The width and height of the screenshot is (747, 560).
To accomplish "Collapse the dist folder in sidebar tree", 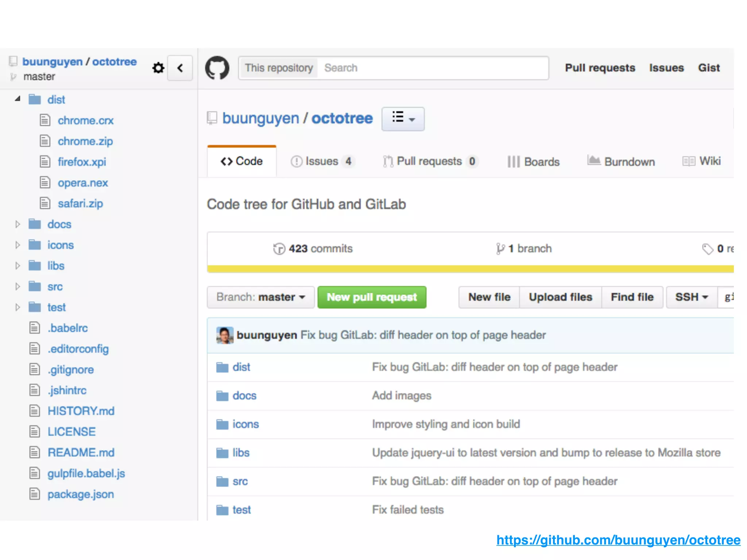I will (17, 99).
